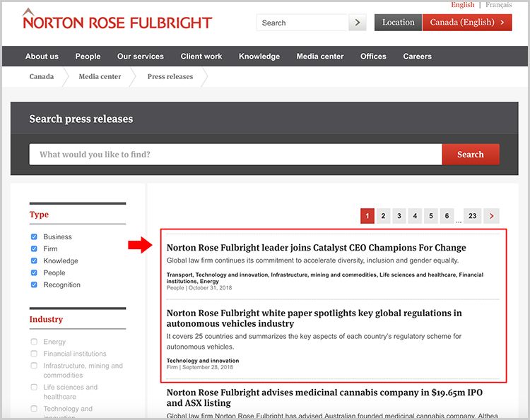Check Life sciences and healthcare filter
Image resolution: width=530 pixels, height=420 pixels.
pos(34,387)
